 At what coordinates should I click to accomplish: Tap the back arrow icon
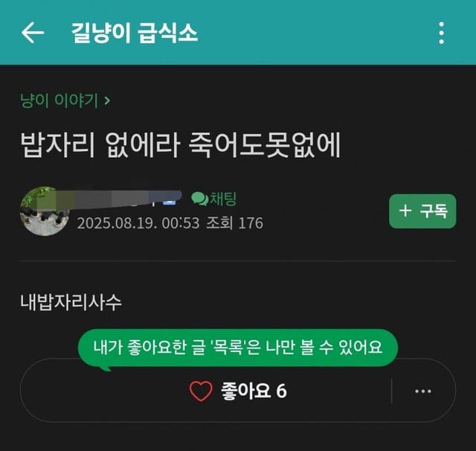(33, 33)
